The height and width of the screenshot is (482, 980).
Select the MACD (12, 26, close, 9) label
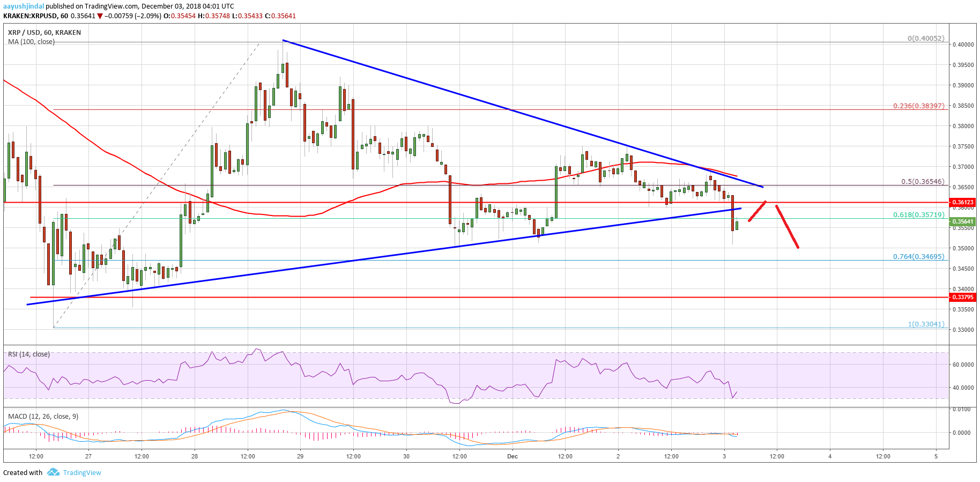(43, 416)
